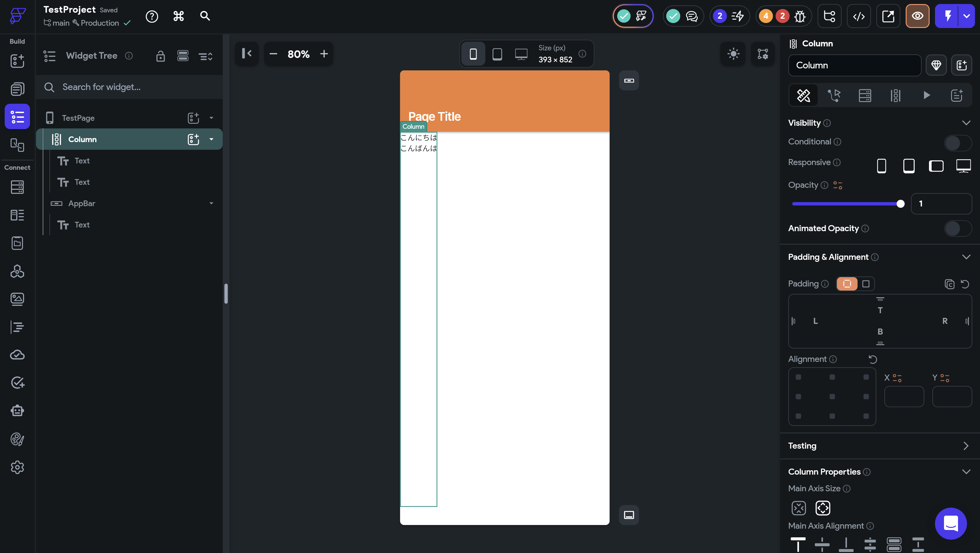Turn on the Animated Opacity switch

[958, 228]
